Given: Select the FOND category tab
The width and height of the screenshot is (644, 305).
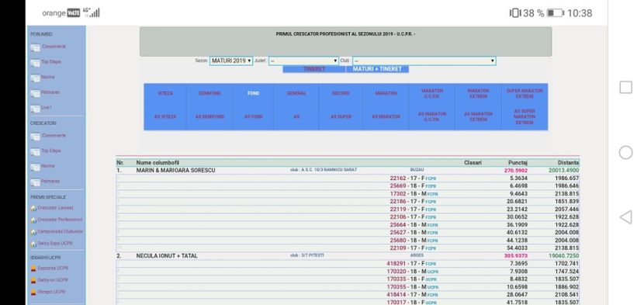Looking at the screenshot, I should [x=254, y=93].
